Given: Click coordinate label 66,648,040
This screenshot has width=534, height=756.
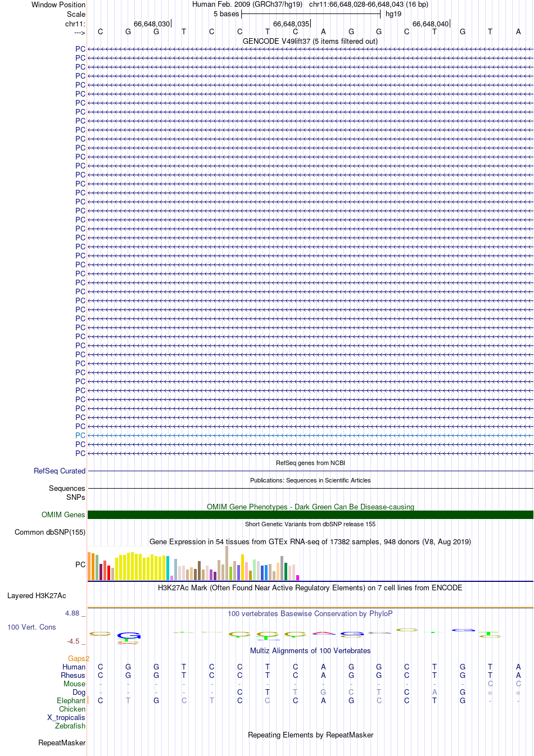Looking at the screenshot, I should pyautogui.click(x=431, y=24).
